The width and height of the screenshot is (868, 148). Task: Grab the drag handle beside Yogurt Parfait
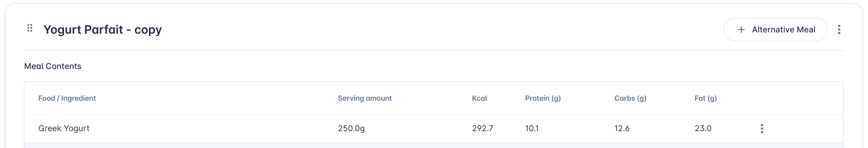click(x=30, y=28)
